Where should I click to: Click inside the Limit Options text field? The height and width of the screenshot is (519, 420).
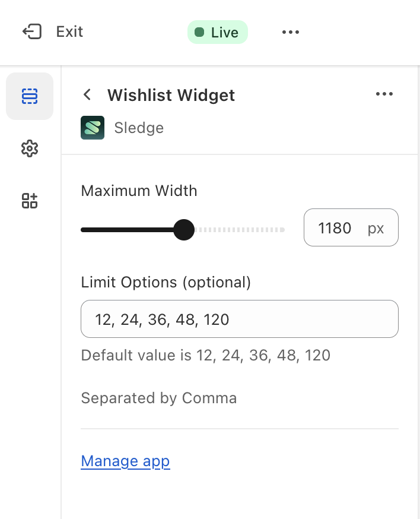240,319
